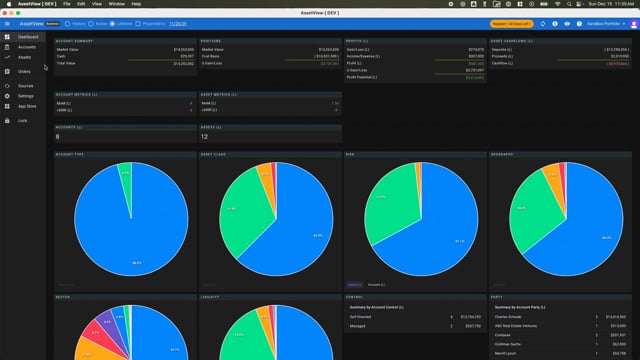Image resolution: width=640 pixels, height=360 pixels.
Task: Open the Dashboard sidebar item
Action: [23, 37]
